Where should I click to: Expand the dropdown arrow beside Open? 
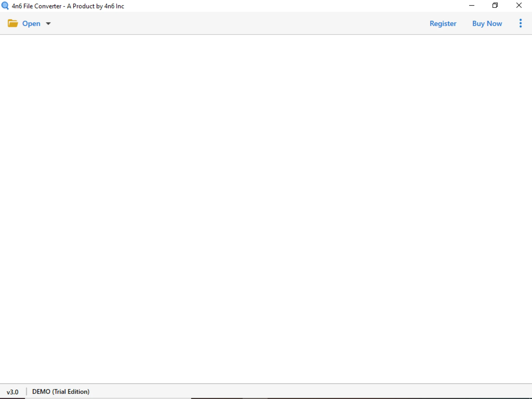(x=48, y=24)
